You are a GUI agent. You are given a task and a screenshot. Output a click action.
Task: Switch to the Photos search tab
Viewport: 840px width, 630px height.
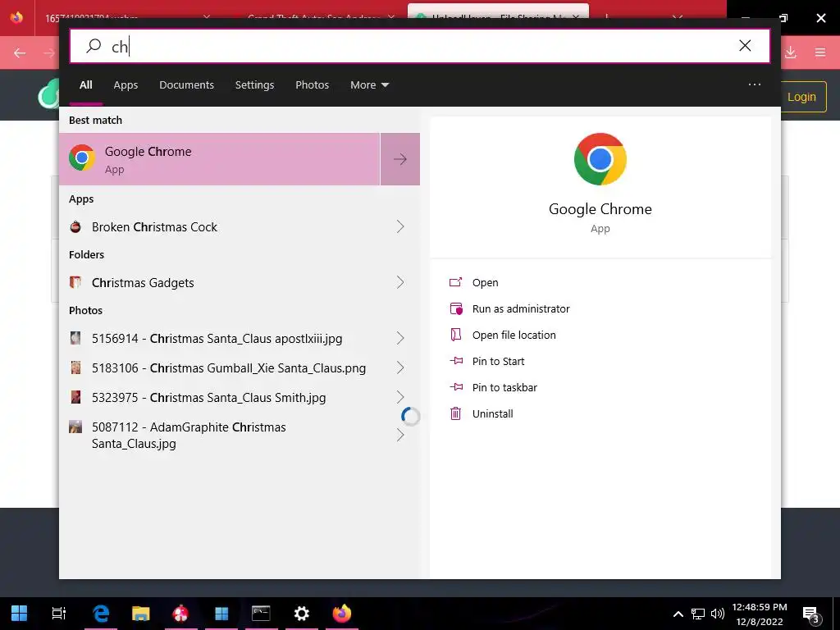(x=313, y=84)
